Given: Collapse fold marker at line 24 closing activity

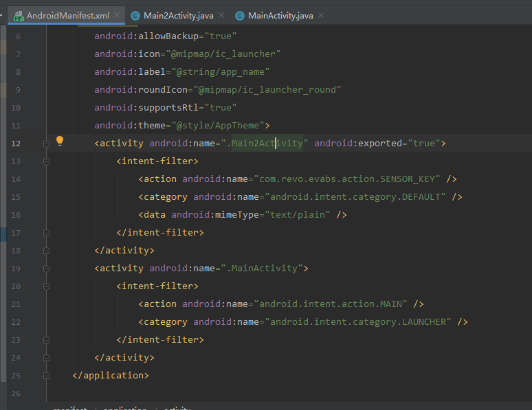Looking at the screenshot, I should 47,358.
